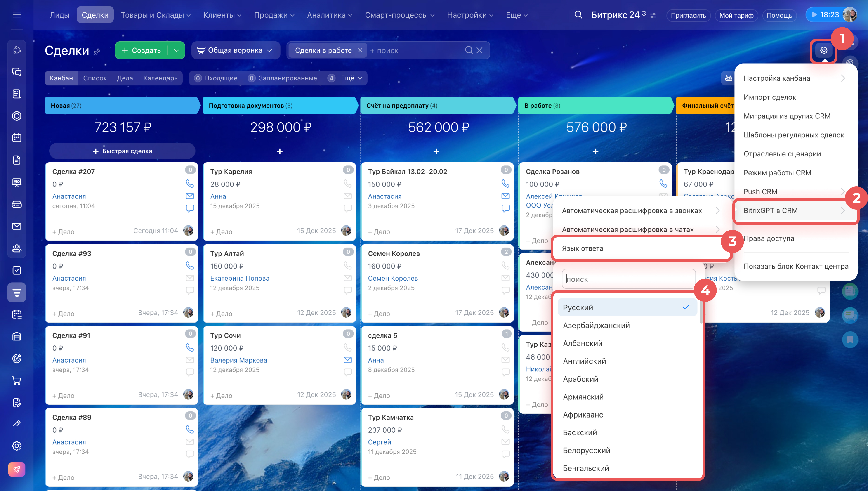Open Создать button dropdown arrow
This screenshot has height=491, width=868.
177,51
